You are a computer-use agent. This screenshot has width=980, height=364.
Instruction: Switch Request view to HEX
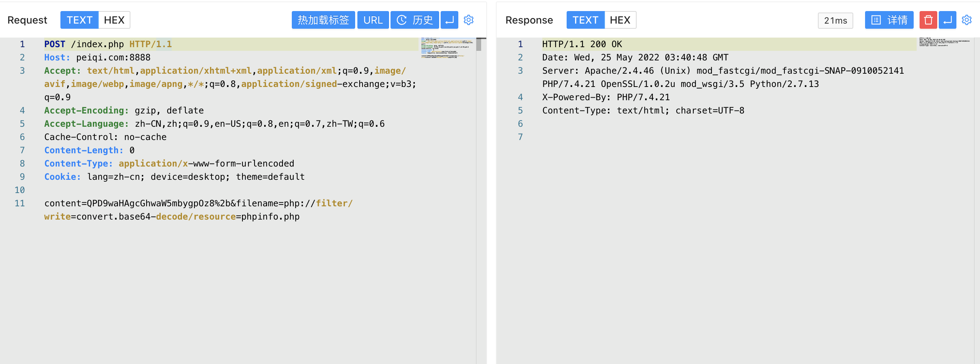coord(114,20)
